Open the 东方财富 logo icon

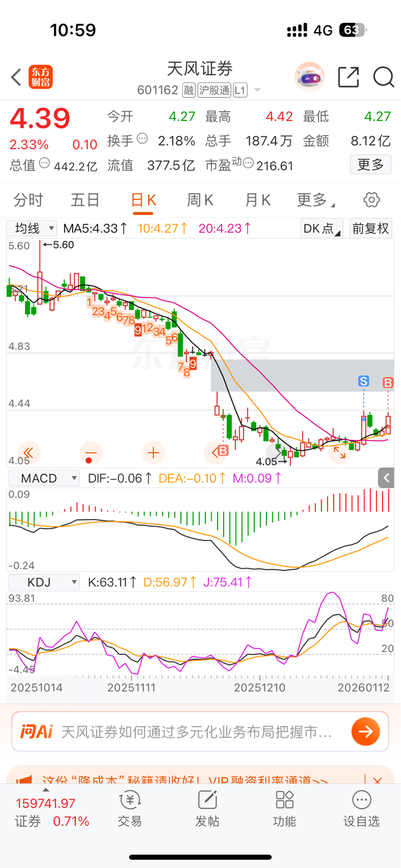tap(41, 77)
